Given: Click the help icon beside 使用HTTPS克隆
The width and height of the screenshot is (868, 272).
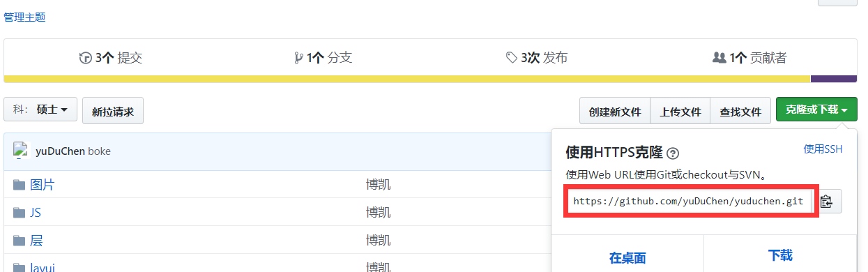Looking at the screenshot, I should pyautogui.click(x=673, y=153).
